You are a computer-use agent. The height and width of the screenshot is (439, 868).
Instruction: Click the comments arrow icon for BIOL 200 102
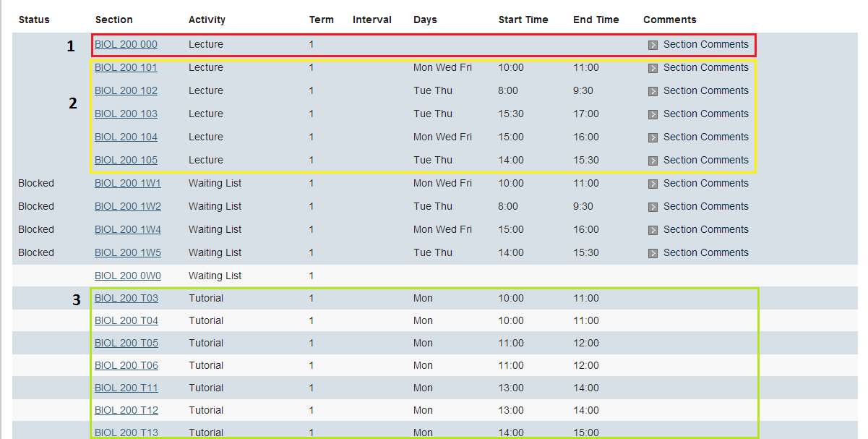(653, 91)
